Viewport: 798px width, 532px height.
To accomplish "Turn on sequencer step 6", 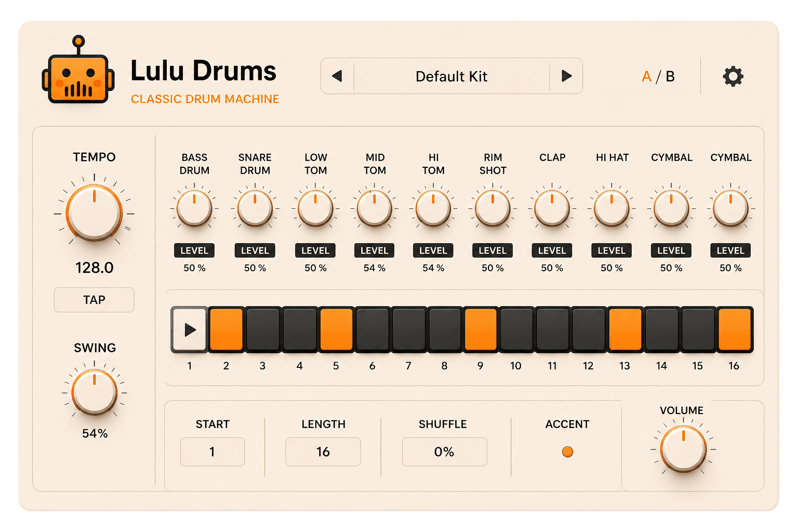I will (x=373, y=329).
